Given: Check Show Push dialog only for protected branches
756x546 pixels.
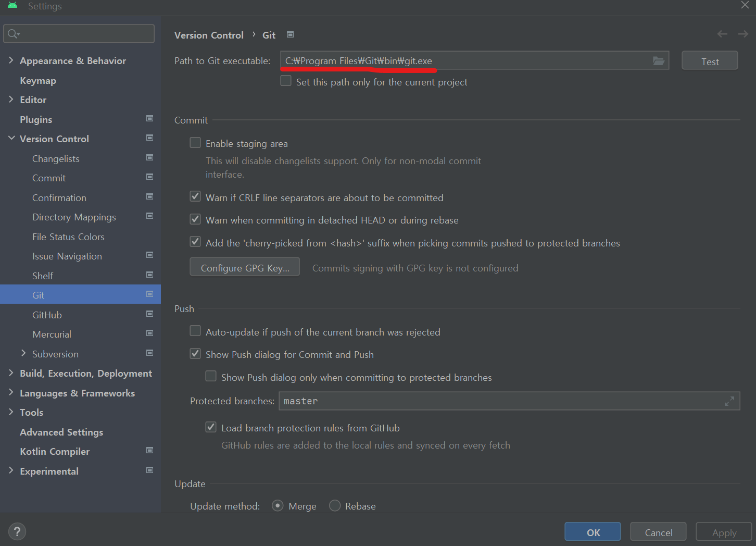Looking at the screenshot, I should [x=211, y=377].
